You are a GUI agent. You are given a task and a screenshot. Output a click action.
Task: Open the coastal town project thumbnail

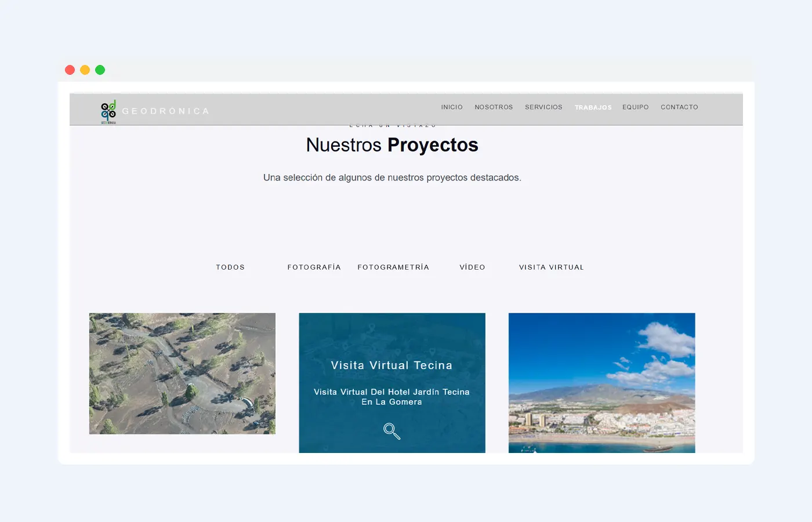(601, 383)
